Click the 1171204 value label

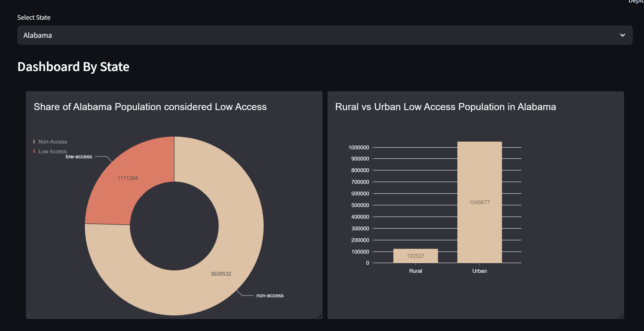pyautogui.click(x=127, y=178)
